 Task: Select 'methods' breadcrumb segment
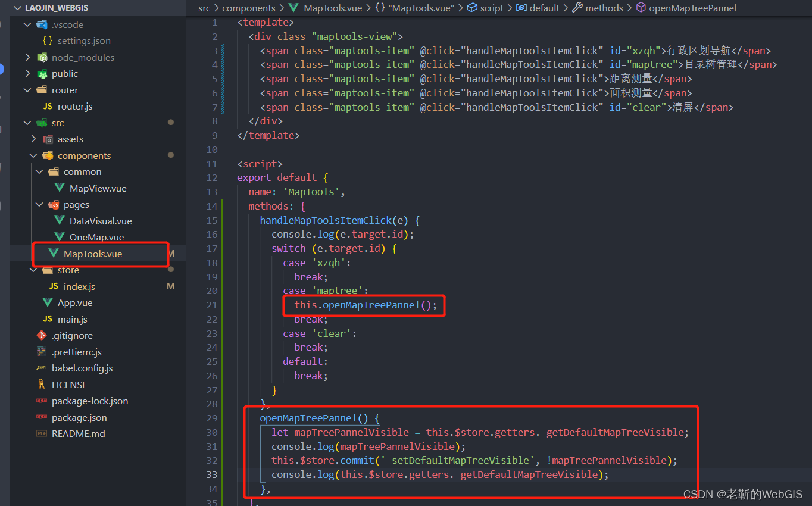coord(604,8)
